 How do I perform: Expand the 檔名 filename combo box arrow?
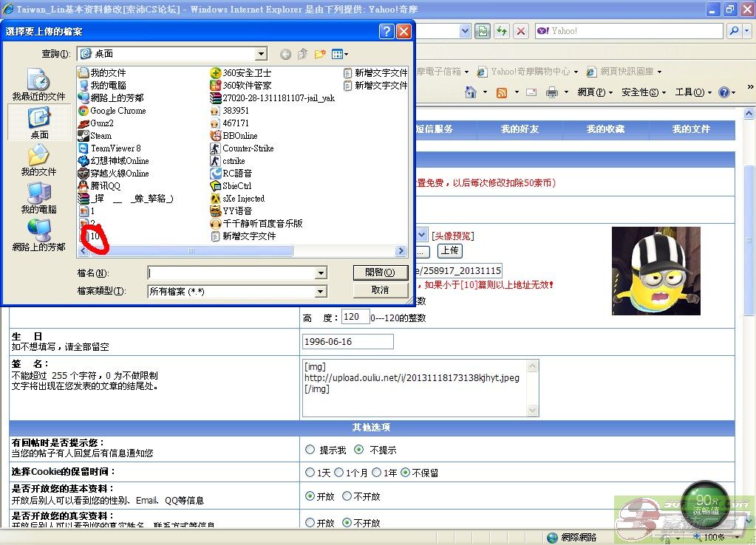[x=321, y=273]
